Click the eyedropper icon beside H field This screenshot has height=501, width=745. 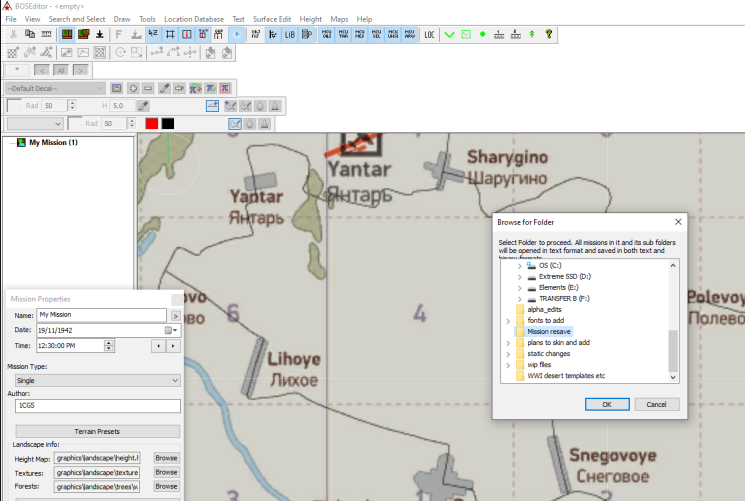coord(143,106)
